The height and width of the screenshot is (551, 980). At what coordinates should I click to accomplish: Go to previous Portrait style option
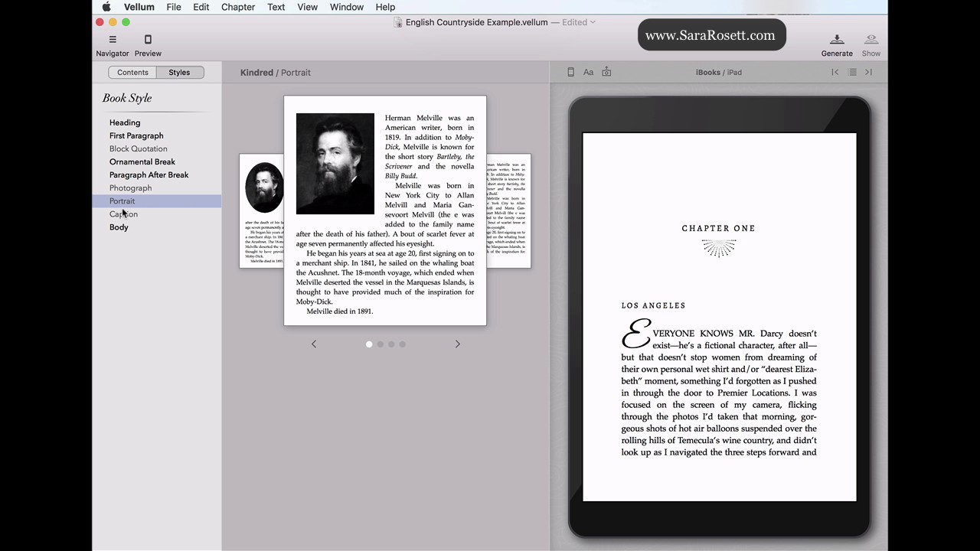[x=313, y=344]
